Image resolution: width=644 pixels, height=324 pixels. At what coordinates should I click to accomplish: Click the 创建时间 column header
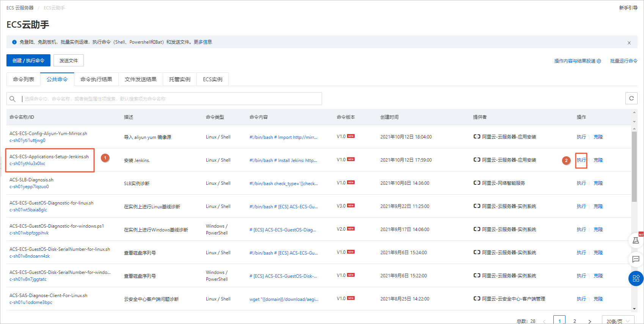[390, 117]
